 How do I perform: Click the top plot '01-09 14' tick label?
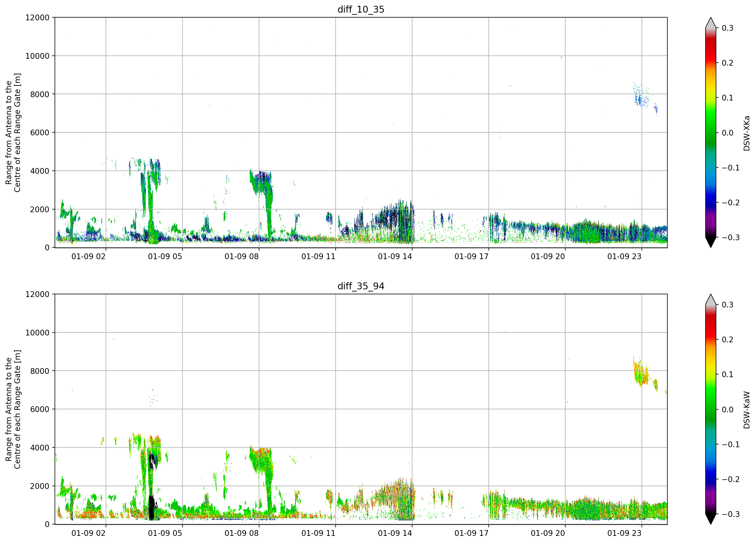[x=395, y=256]
